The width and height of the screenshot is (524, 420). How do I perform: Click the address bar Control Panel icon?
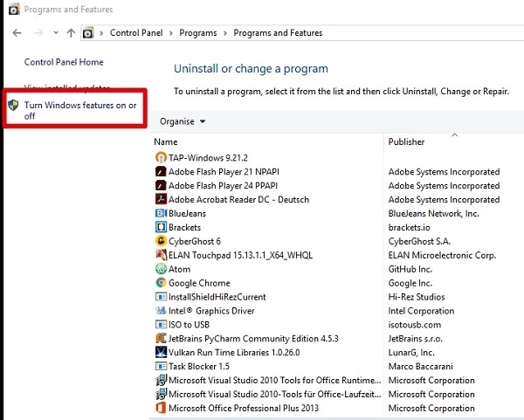(88, 33)
